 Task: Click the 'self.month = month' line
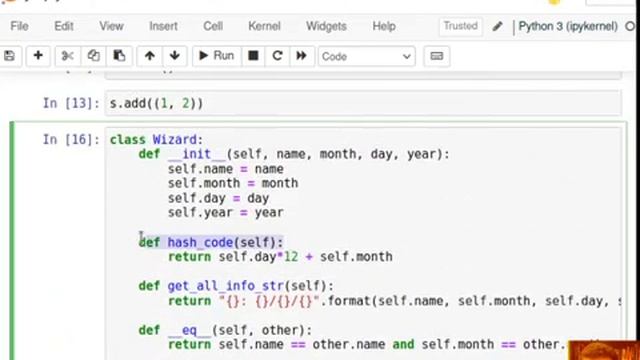(x=233, y=183)
